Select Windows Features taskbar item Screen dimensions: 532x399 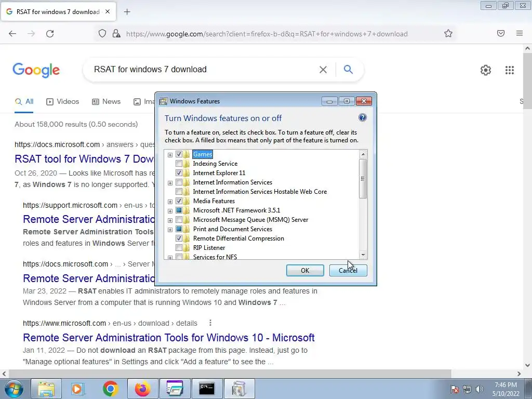point(239,389)
